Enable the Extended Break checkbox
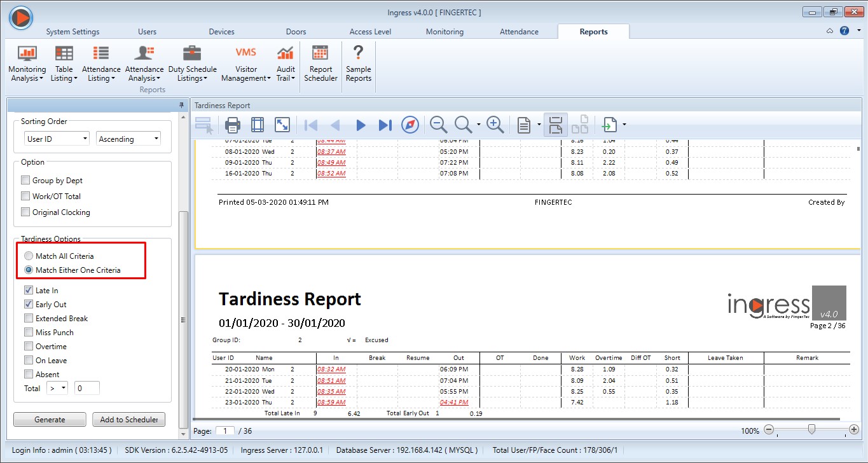 pos(29,319)
